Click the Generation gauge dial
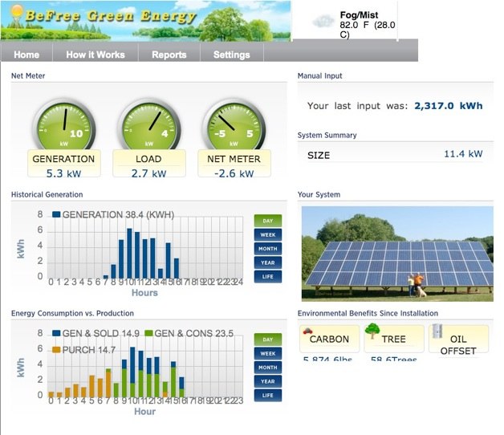 63,124
